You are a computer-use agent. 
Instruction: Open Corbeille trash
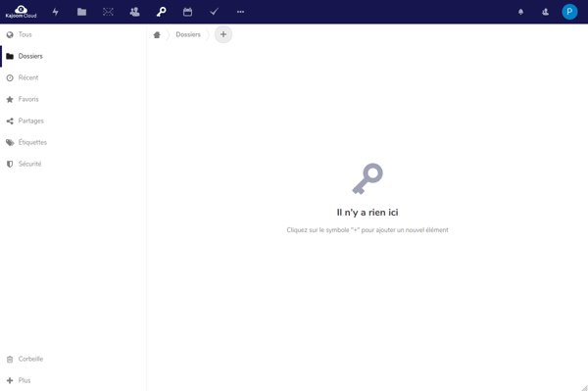point(73,359)
